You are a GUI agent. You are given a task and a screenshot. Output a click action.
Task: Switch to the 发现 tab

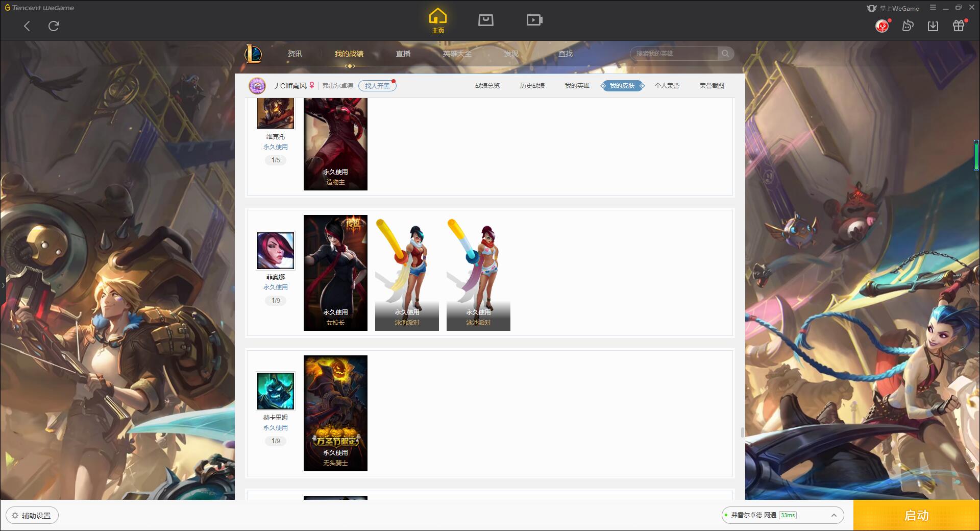[511, 54]
